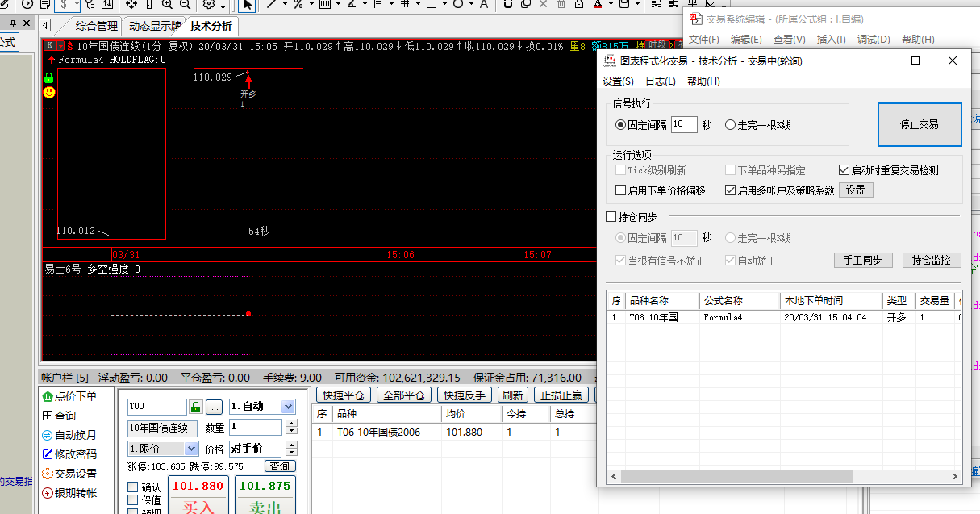Click the lock drawings toolbar icon

(x=578, y=4)
